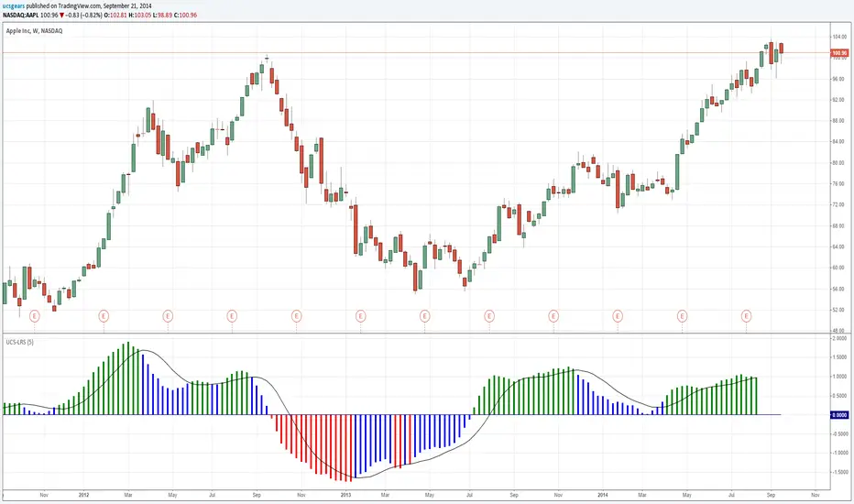This screenshot has height=504, width=854.
Task: Click the 2013 label on time axis
Action: tap(345, 495)
